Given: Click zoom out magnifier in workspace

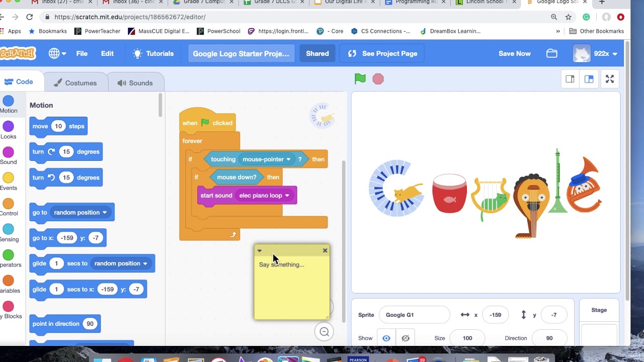Looking at the screenshot, I should coord(324,332).
